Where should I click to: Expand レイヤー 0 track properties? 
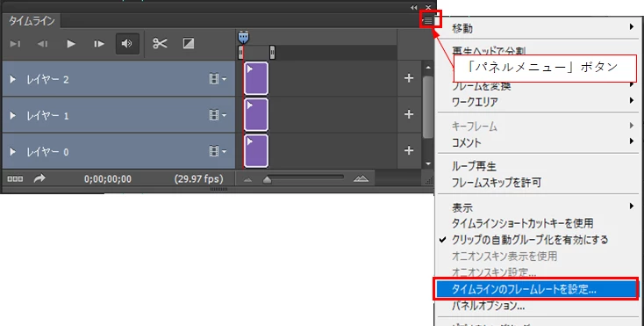coord(13,152)
